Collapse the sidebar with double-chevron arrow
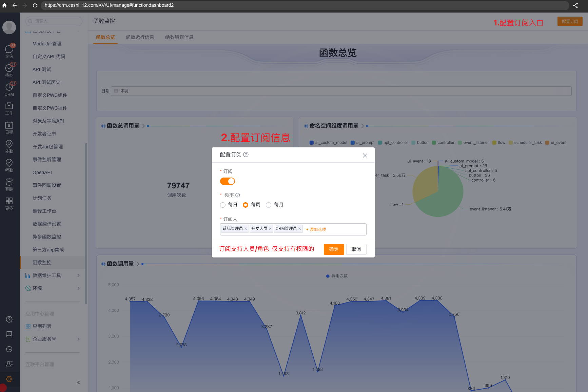 [79, 383]
